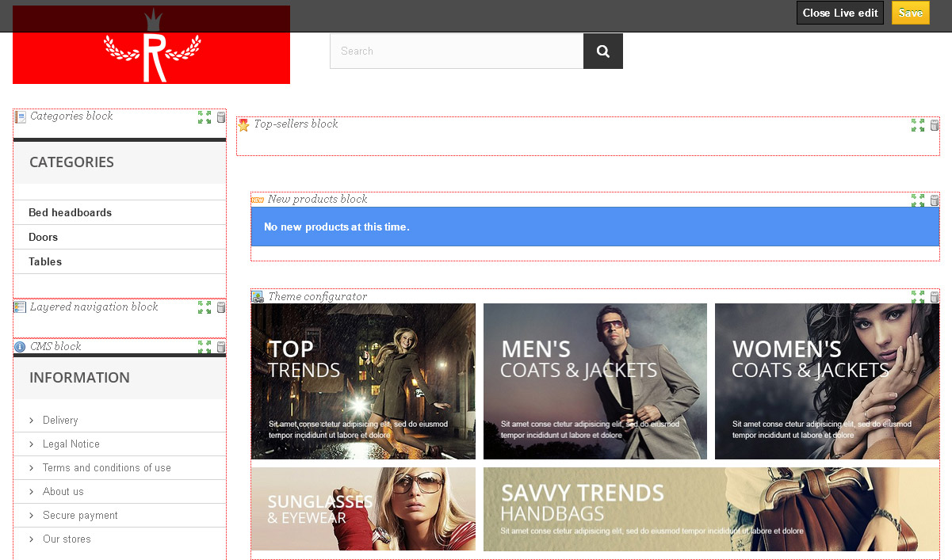Image resolution: width=952 pixels, height=560 pixels.
Task: Click the Theme configurator module icon
Action: pos(258,297)
